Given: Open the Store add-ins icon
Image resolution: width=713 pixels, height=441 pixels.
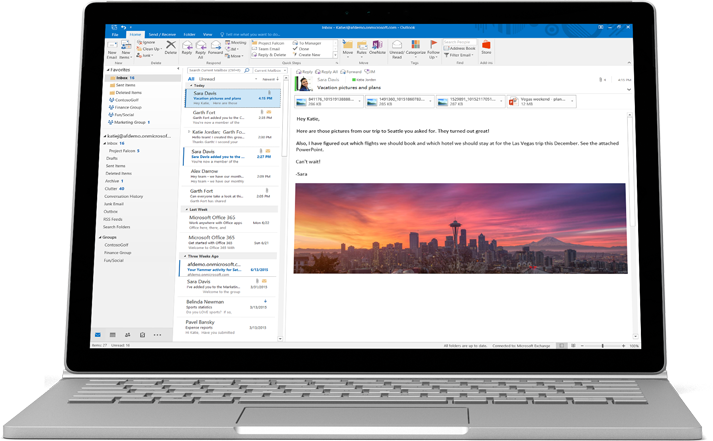Looking at the screenshot, I should pos(487,48).
